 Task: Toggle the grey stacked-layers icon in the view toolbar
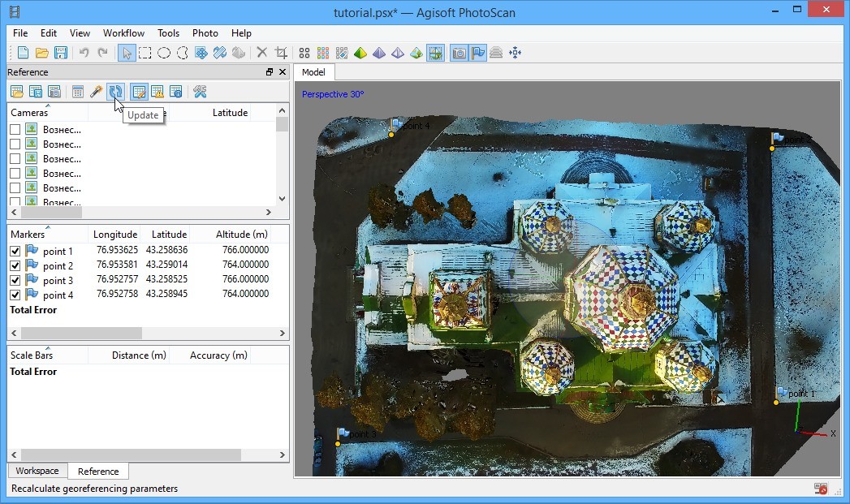coord(496,53)
